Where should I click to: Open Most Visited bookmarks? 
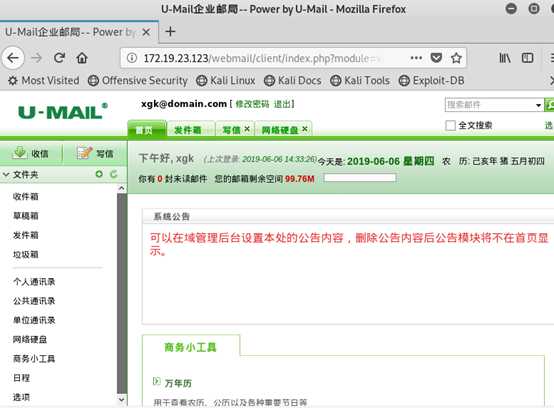point(44,81)
